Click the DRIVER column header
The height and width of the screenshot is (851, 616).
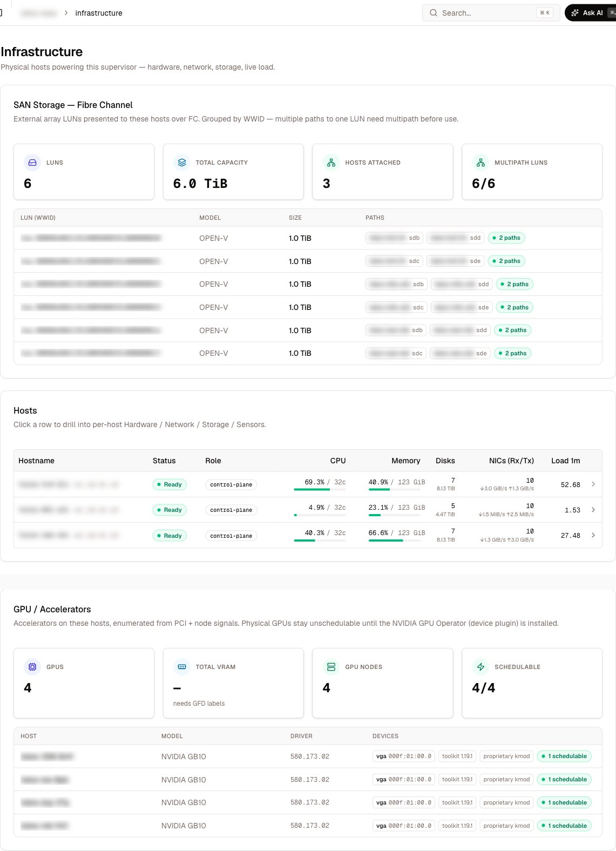(301, 736)
